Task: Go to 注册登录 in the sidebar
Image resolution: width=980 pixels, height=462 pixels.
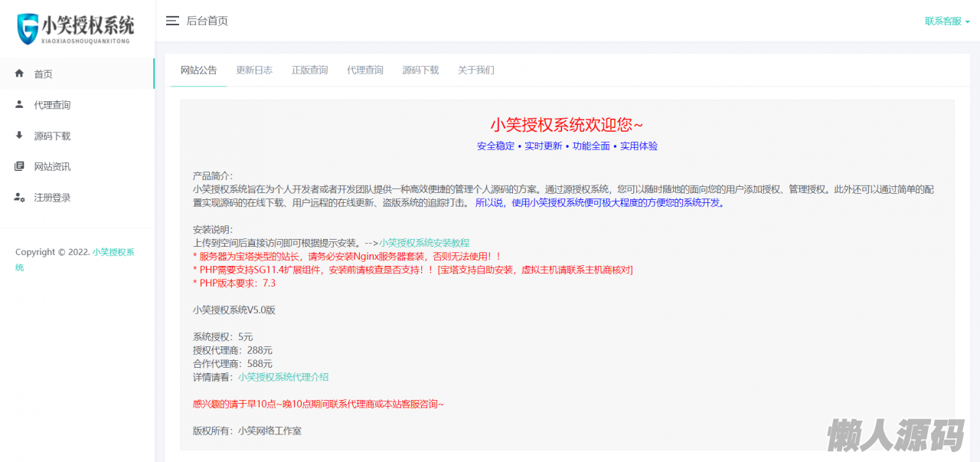Action: point(52,197)
